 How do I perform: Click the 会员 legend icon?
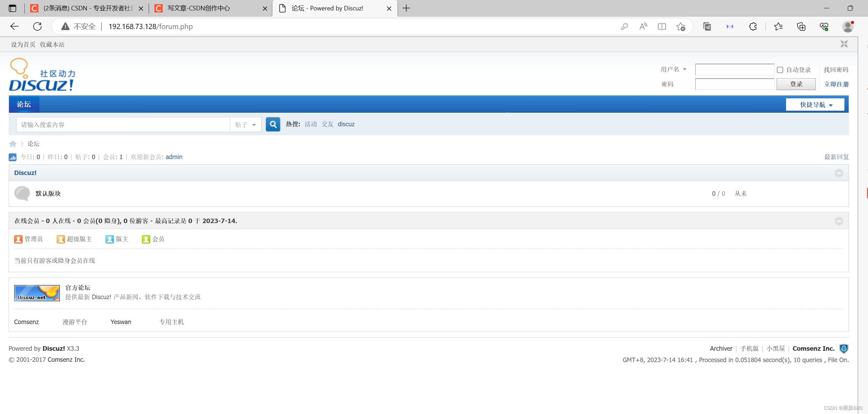146,239
